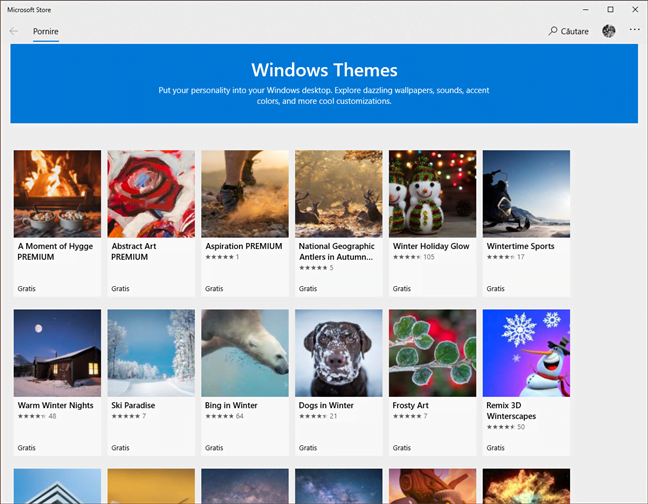
Task: Click the Windows Themes banner heading
Action: pos(324,70)
